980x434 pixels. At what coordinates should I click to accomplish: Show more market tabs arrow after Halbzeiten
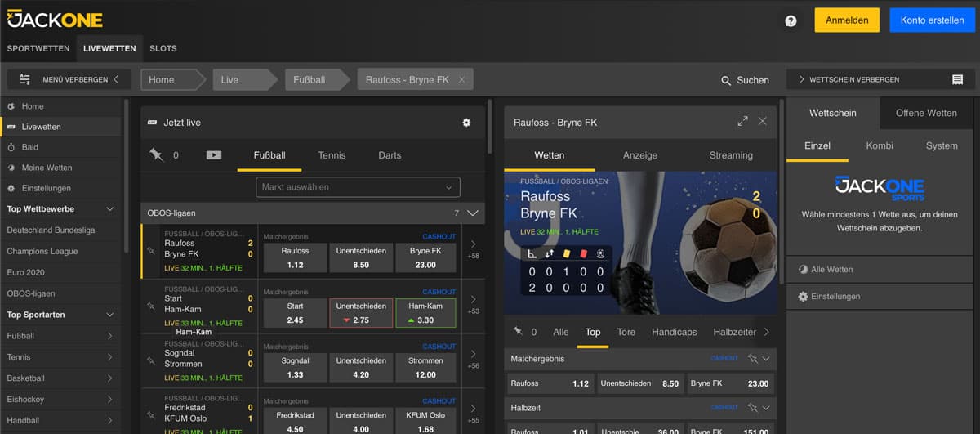coord(766,332)
